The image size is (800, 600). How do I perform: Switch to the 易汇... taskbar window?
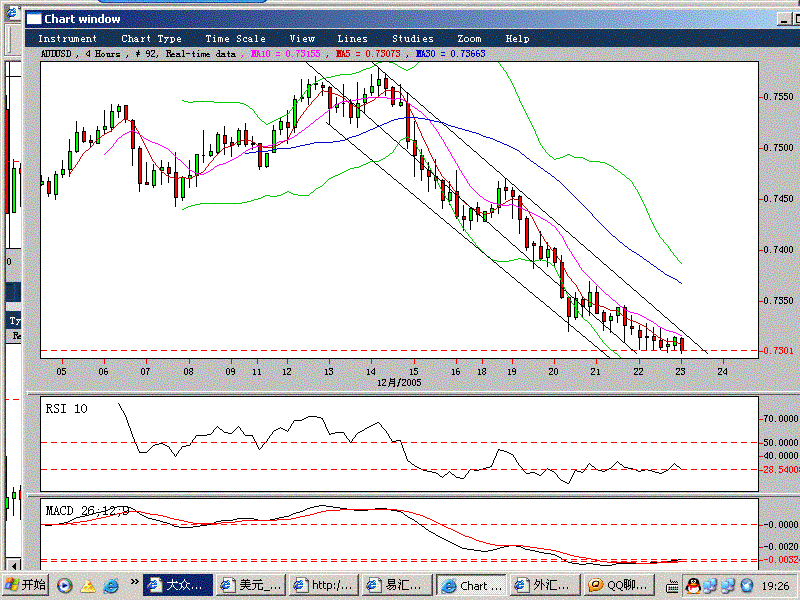[x=397, y=585]
